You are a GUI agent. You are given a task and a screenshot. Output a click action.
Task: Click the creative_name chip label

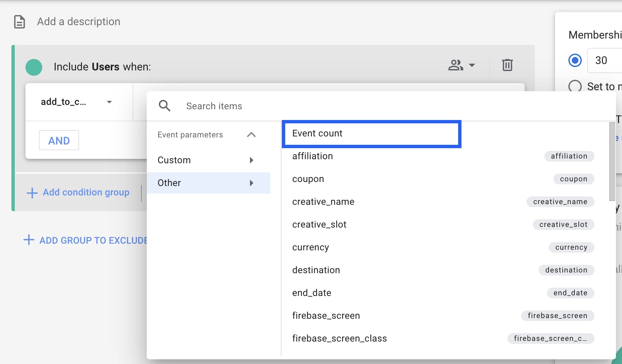(560, 202)
